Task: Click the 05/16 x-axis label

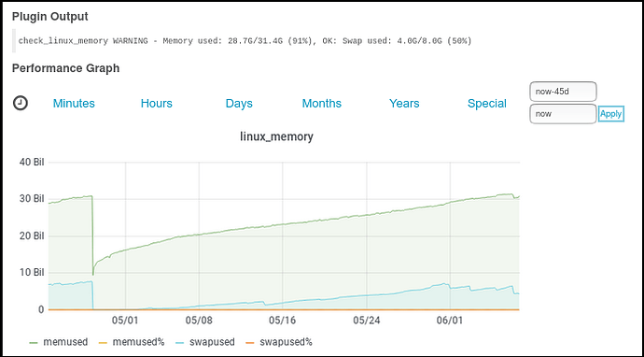Action: 282,321
